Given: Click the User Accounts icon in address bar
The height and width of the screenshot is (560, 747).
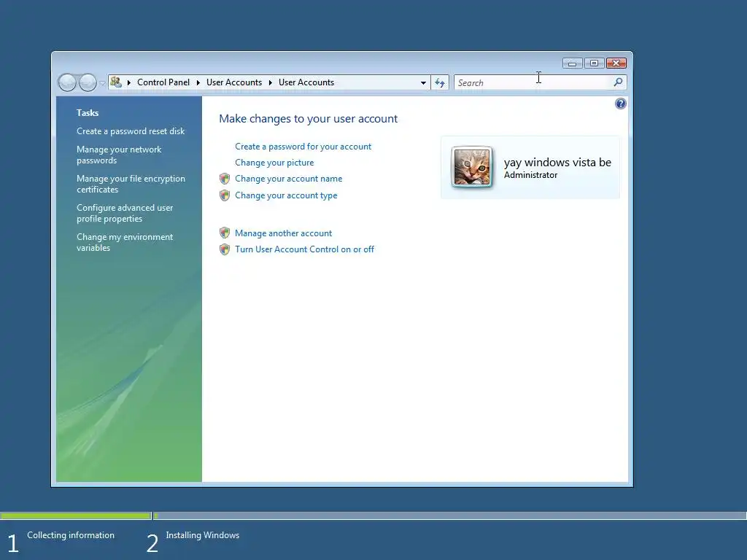Looking at the screenshot, I should pyautogui.click(x=116, y=82).
